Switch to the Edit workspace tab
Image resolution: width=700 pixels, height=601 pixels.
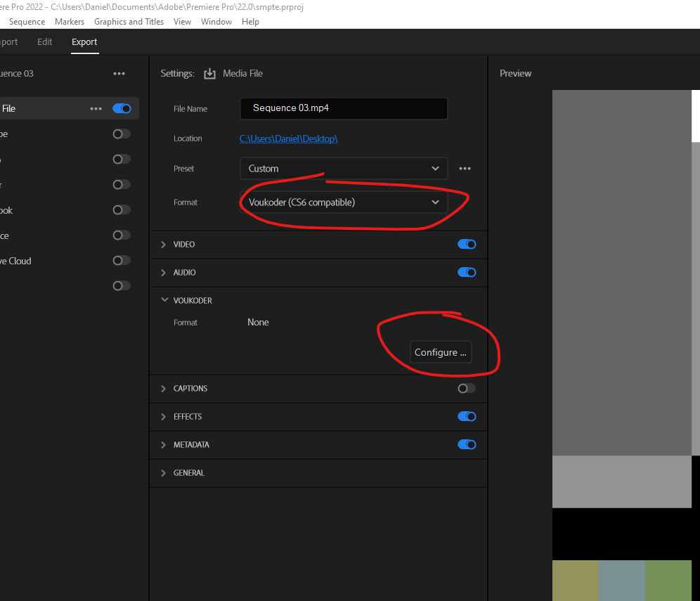(x=45, y=42)
